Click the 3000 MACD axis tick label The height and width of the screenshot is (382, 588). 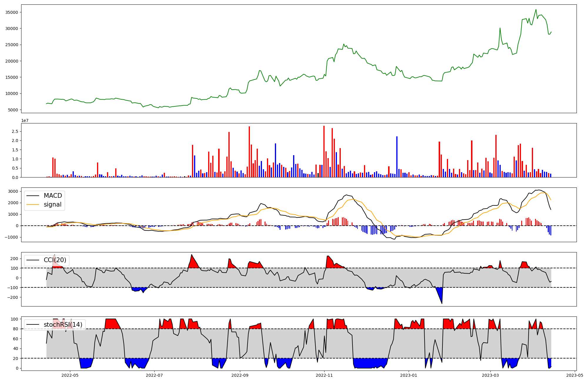[13, 192]
